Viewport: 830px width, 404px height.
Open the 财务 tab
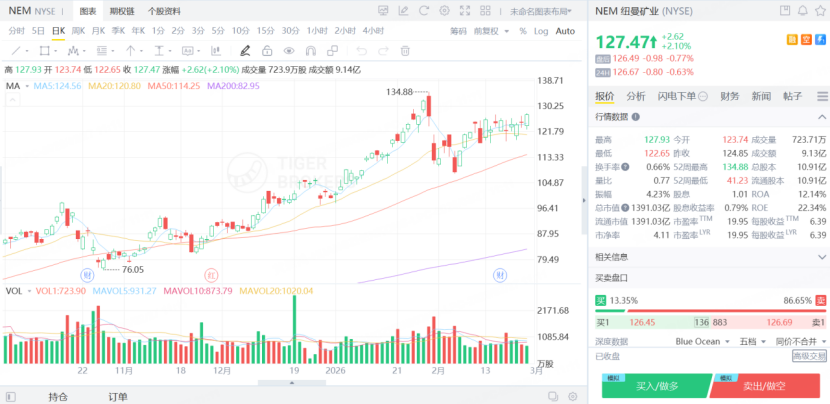[730, 96]
